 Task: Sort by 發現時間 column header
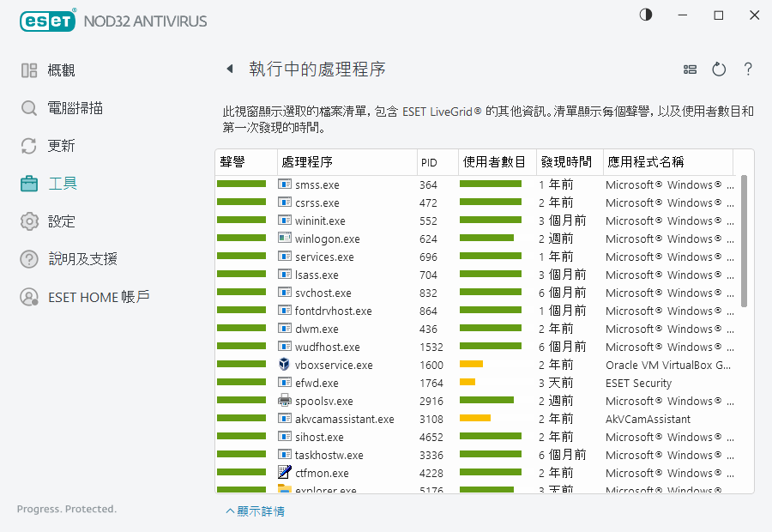click(x=570, y=162)
